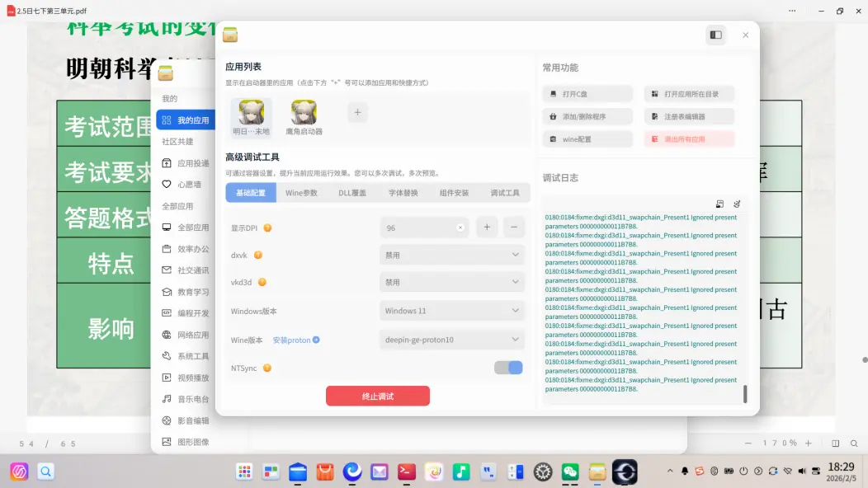Open WeChat from the taskbar
The image size is (868, 488).
[570, 472]
